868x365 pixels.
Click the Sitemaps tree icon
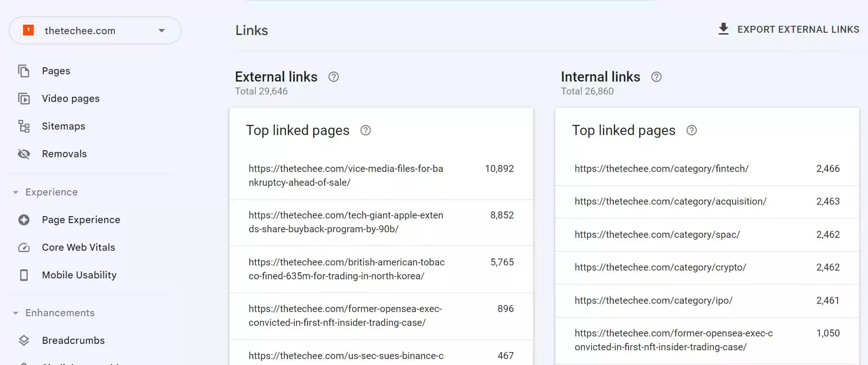tap(24, 126)
